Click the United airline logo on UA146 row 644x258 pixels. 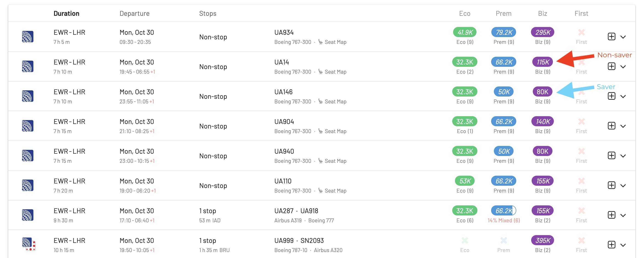pos(27,96)
